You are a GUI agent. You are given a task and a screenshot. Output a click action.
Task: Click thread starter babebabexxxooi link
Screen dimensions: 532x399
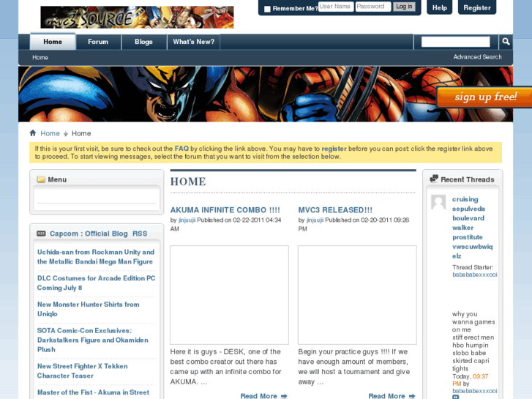[475, 275]
